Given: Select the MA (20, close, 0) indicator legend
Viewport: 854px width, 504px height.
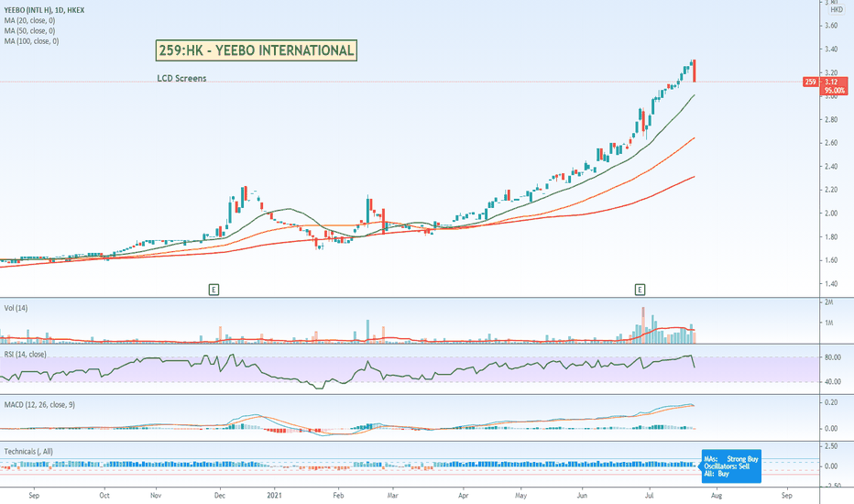Looking at the screenshot, I should (x=29, y=20).
